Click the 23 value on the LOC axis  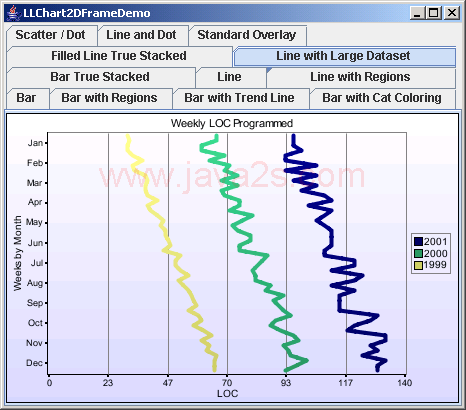[x=108, y=383]
